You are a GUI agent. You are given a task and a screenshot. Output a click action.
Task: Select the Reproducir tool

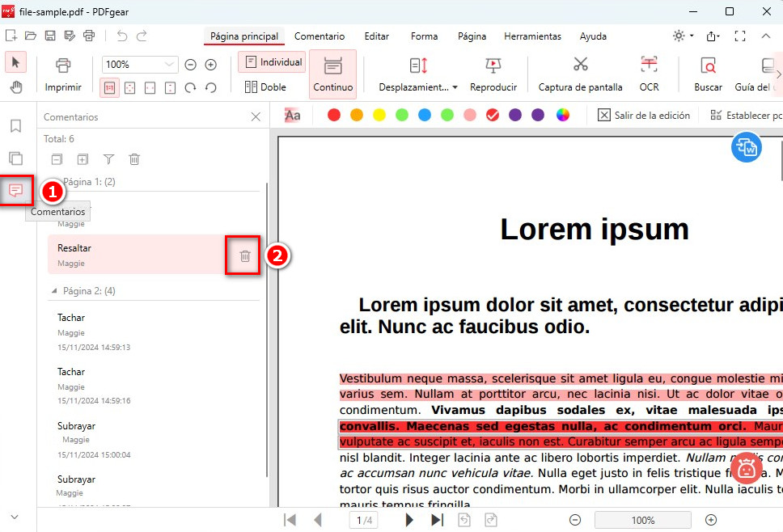[x=493, y=73]
